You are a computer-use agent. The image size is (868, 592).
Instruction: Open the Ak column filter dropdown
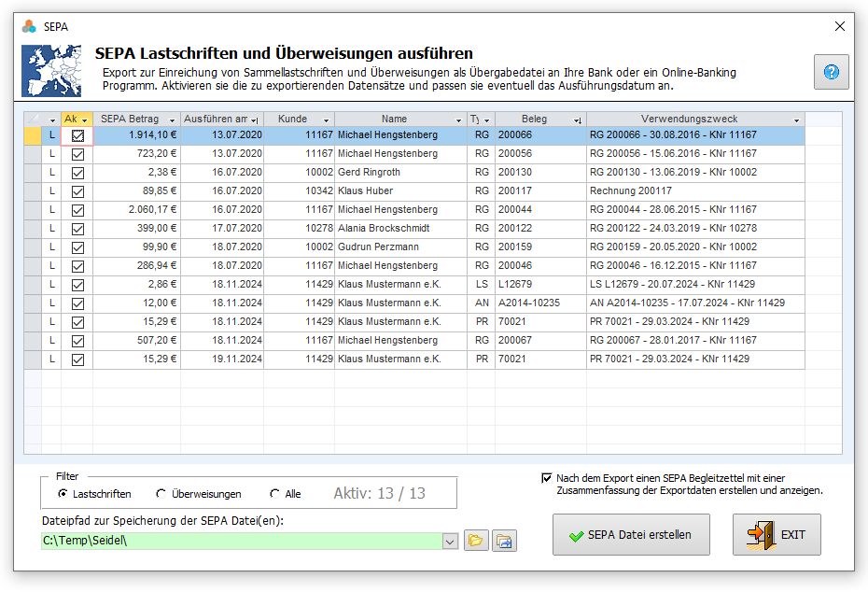point(85,120)
